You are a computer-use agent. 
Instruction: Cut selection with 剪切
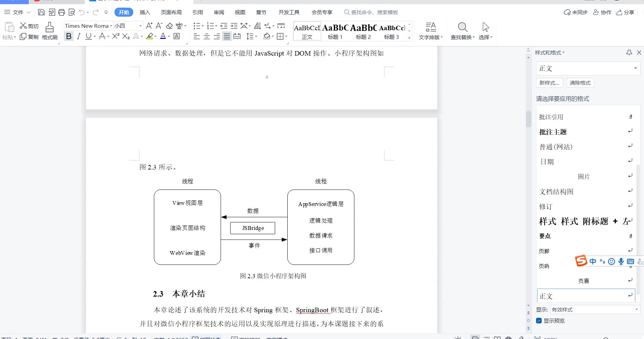tap(29, 26)
